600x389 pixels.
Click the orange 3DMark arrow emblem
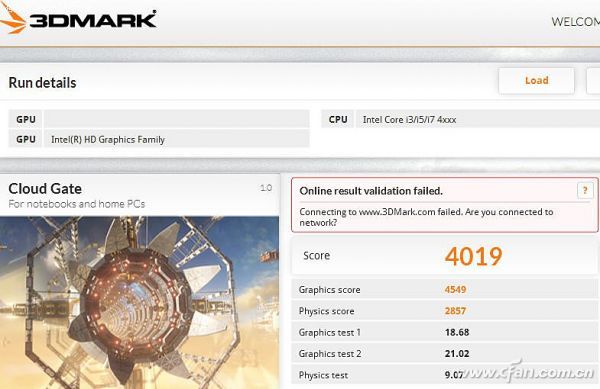pos(13,19)
